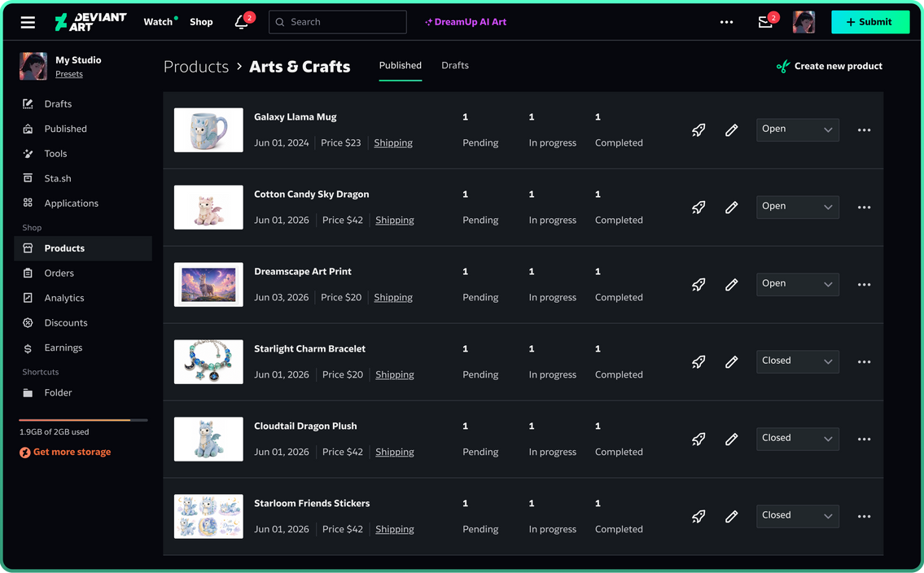The width and height of the screenshot is (924, 573).
Task: Open the Starlight Charm Bracelet thumbnail
Action: point(208,361)
